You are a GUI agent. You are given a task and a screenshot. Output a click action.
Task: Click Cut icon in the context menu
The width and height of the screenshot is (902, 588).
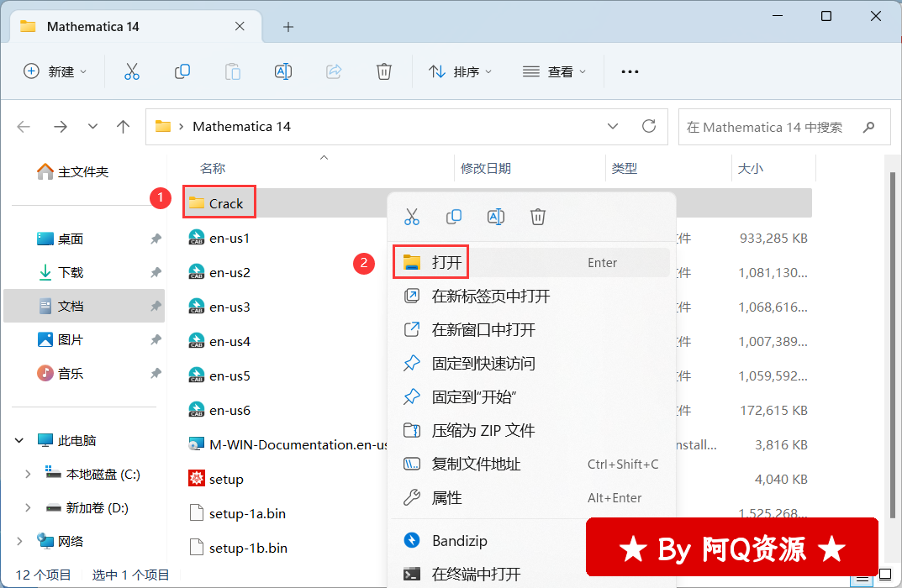[412, 217]
